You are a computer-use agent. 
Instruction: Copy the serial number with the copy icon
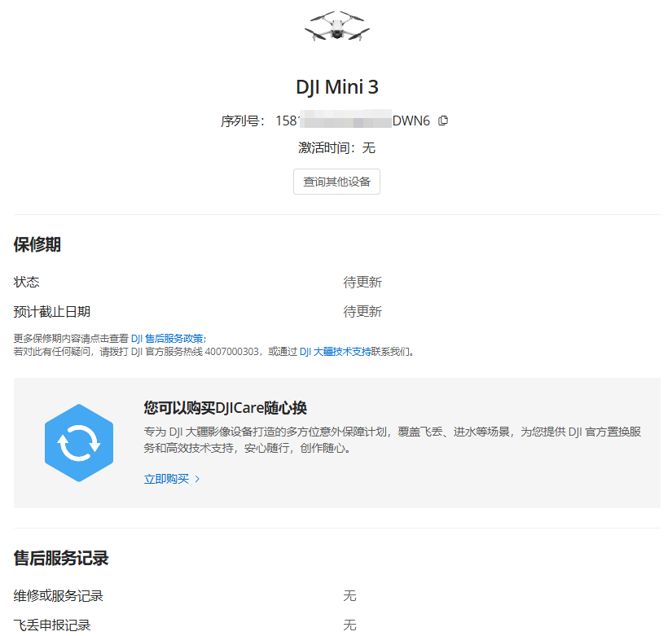tap(443, 121)
